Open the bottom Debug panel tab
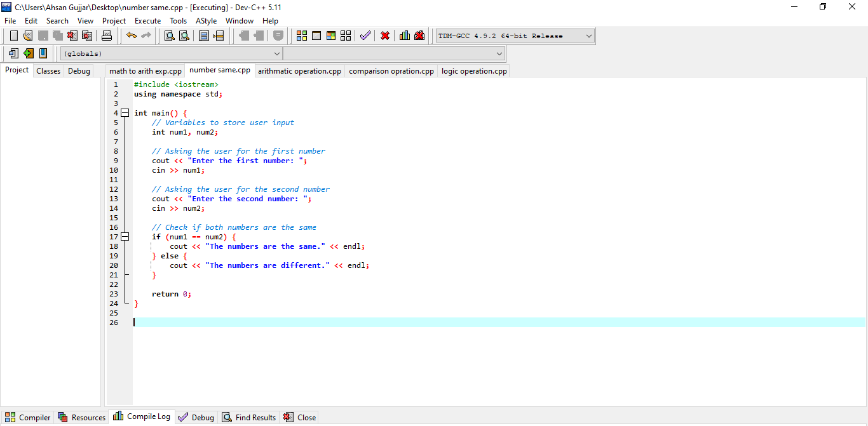Image resolution: width=868 pixels, height=426 pixels. point(196,417)
